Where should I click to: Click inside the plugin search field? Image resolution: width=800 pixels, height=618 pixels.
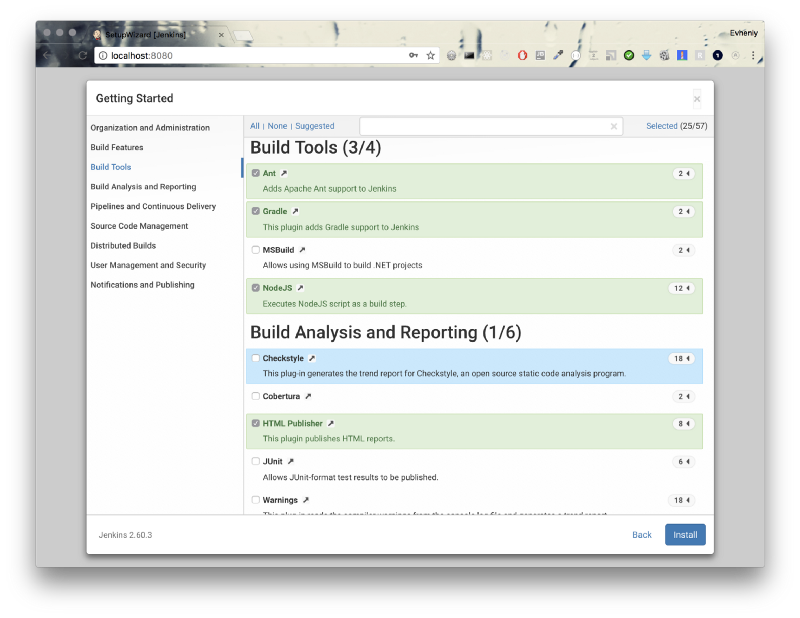coord(485,127)
